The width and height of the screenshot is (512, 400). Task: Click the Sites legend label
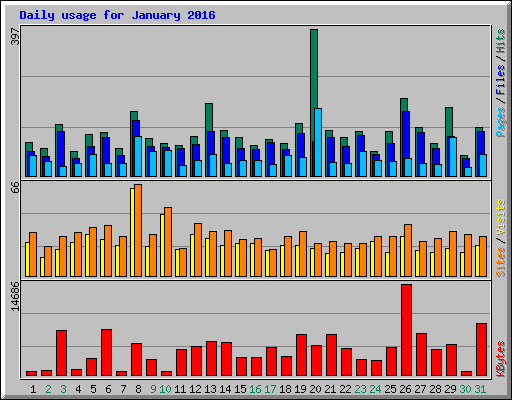500,262
